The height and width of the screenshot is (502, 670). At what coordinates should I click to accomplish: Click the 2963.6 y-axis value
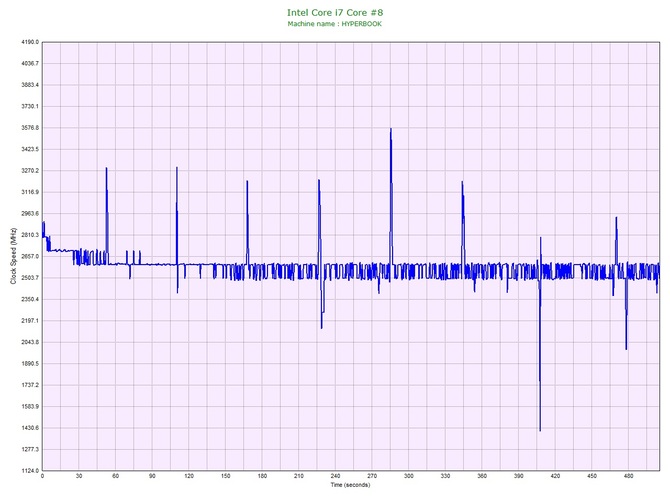(30, 214)
